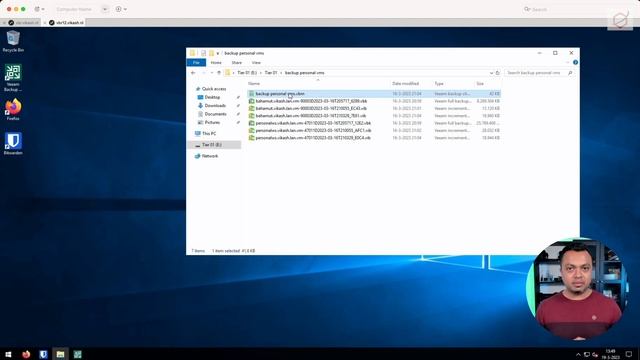
Task: Open Bitwarden desktop shortcut
Action: pos(13,143)
